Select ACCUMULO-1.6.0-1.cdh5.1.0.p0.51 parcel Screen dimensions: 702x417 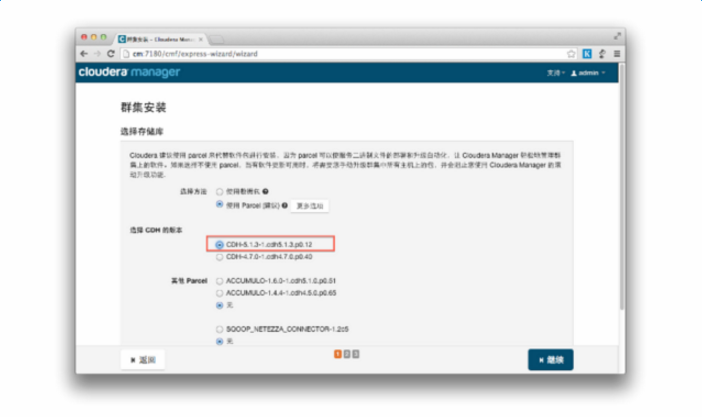click(x=220, y=281)
